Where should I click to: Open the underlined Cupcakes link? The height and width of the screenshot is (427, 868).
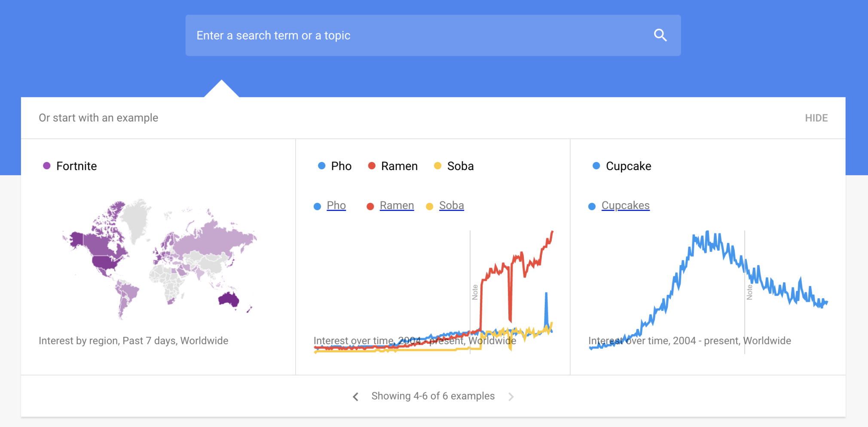point(626,205)
